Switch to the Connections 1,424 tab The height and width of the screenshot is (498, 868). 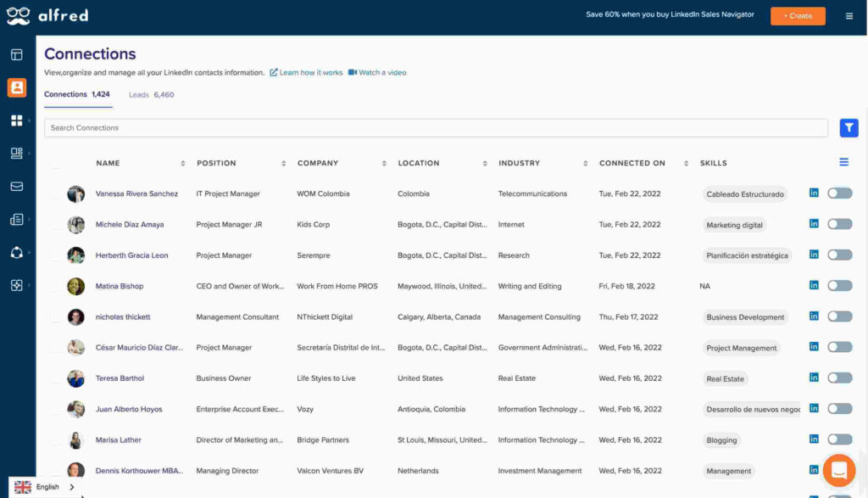(77, 95)
